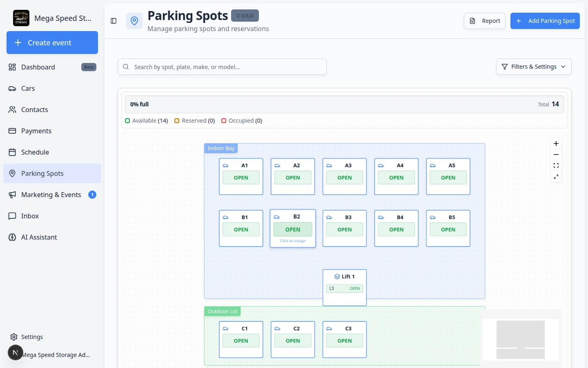Click the car icon on spot A1
The image size is (588, 368).
pos(225,166)
